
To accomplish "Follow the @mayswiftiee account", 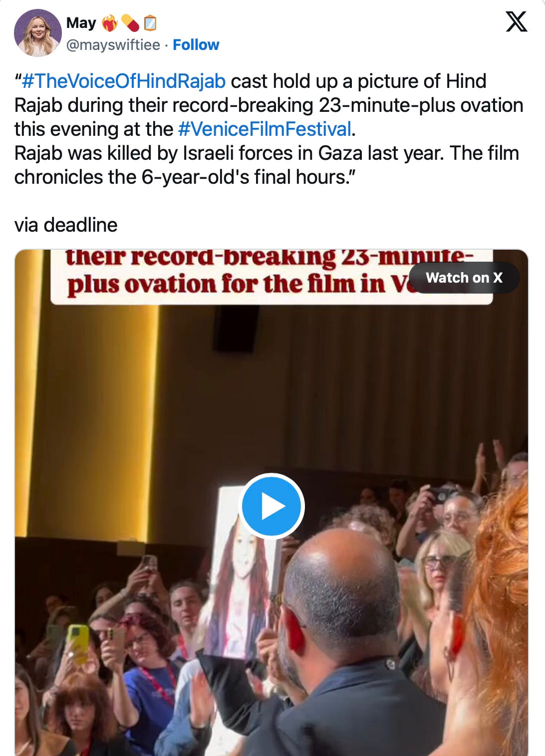I will tap(196, 45).
